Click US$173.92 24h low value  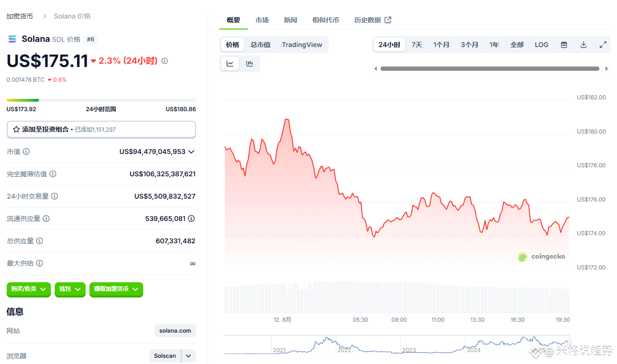[21, 109]
